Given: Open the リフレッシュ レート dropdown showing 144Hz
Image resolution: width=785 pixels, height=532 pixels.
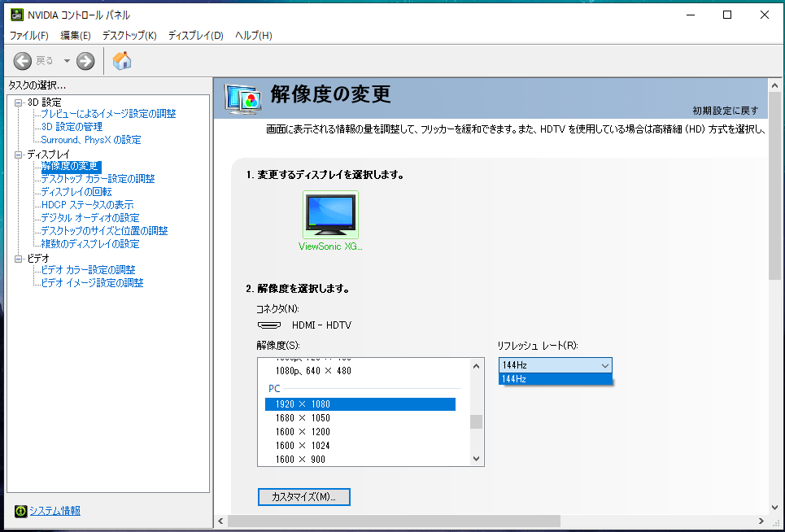Looking at the screenshot, I should (556, 365).
